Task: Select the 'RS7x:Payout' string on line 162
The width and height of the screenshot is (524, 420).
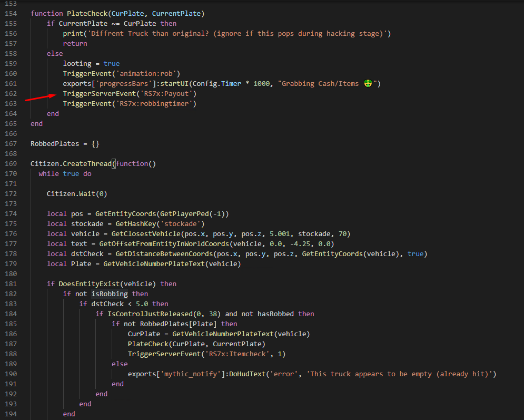Action: [x=166, y=94]
